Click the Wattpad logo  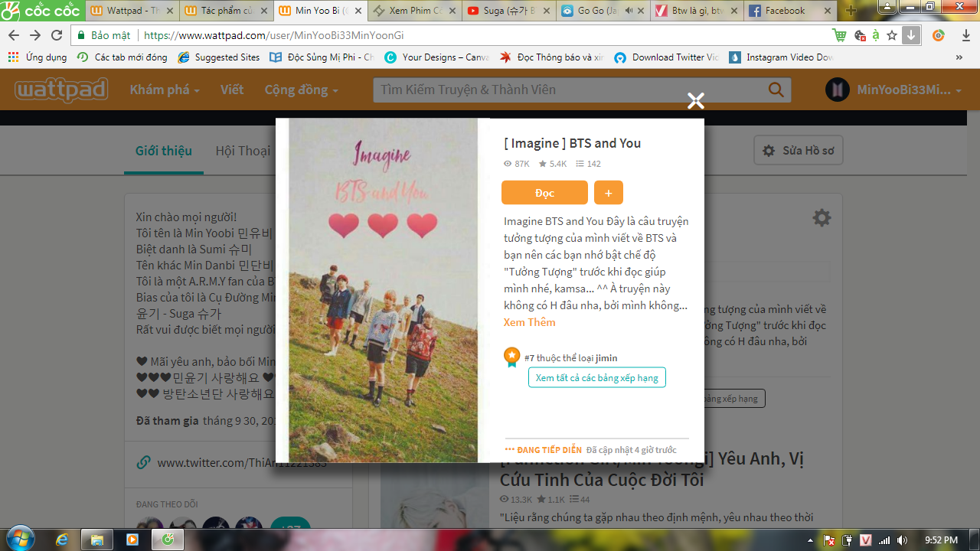click(62, 90)
